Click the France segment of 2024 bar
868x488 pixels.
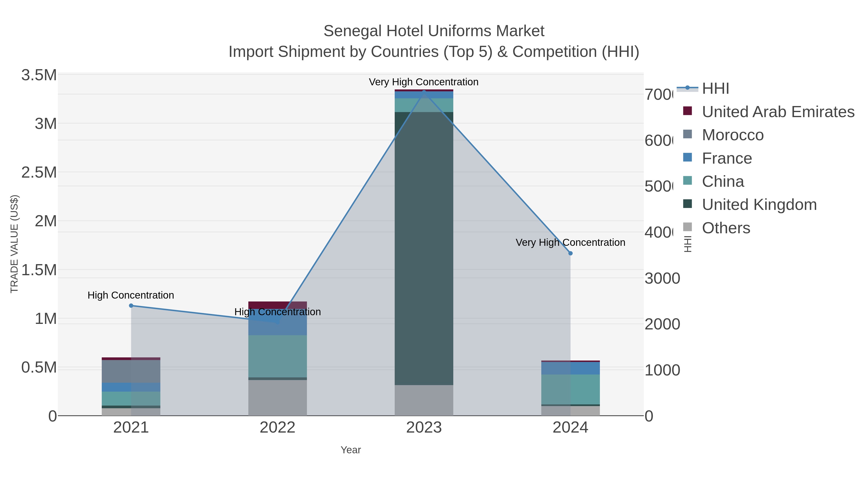[x=570, y=368]
